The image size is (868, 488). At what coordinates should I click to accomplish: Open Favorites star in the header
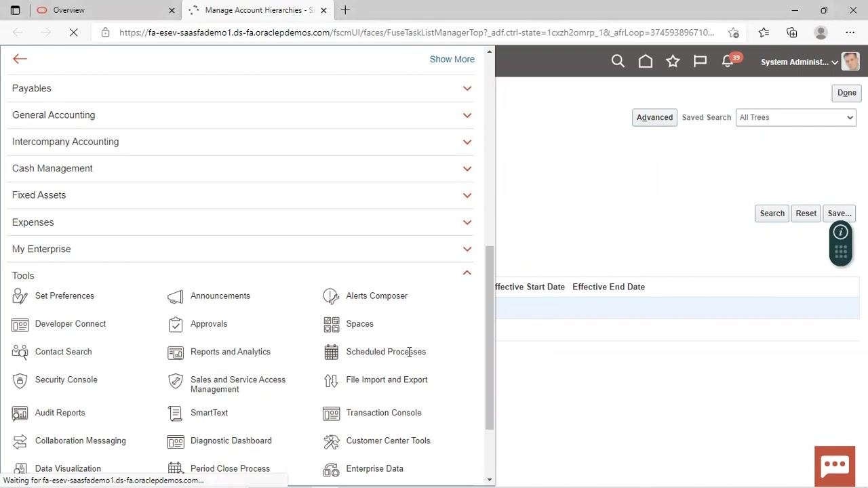click(x=673, y=62)
